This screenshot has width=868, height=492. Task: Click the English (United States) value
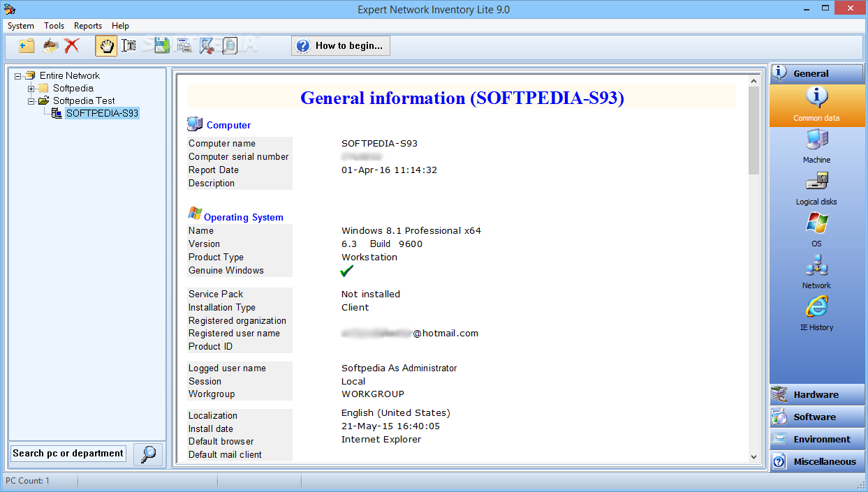pyautogui.click(x=396, y=412)
